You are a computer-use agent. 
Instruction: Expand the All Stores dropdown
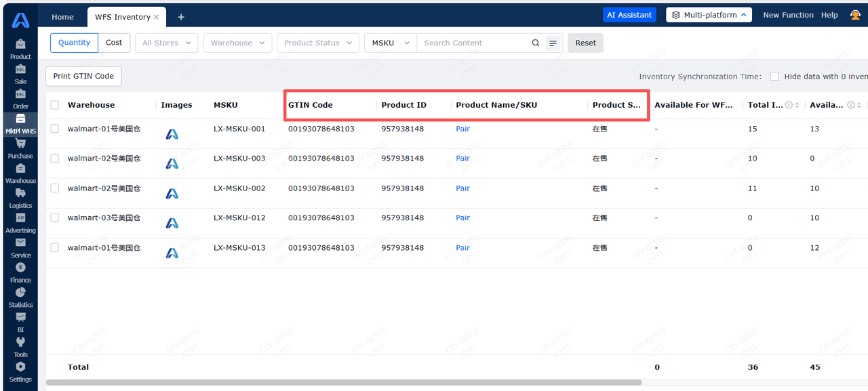(x=167, y=43)
